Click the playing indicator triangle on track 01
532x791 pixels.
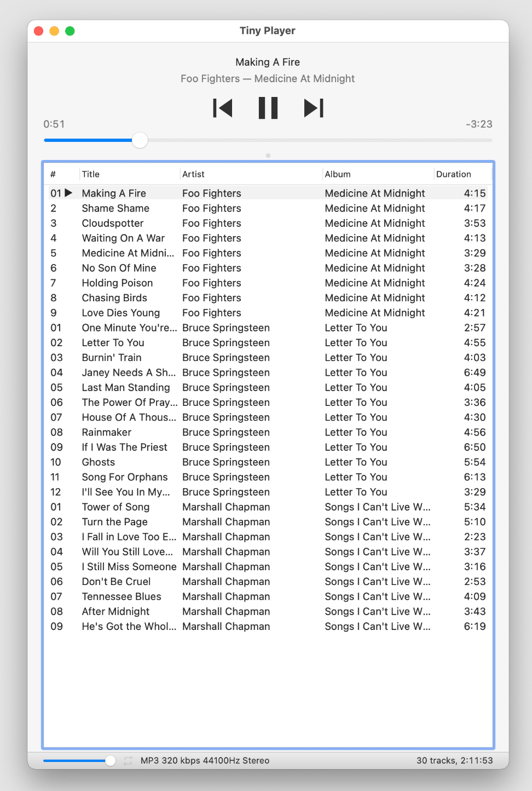[x=68, y=193]
